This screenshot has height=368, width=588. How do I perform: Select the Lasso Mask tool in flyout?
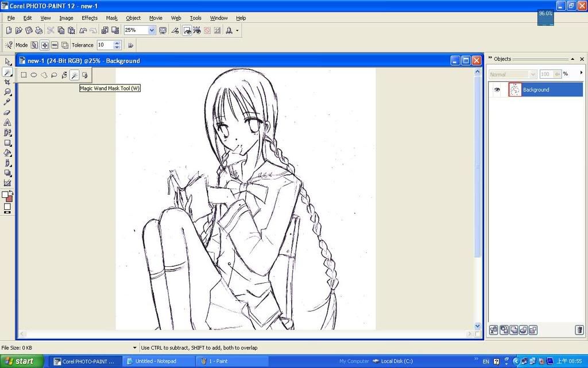click(x=54, y=75)
